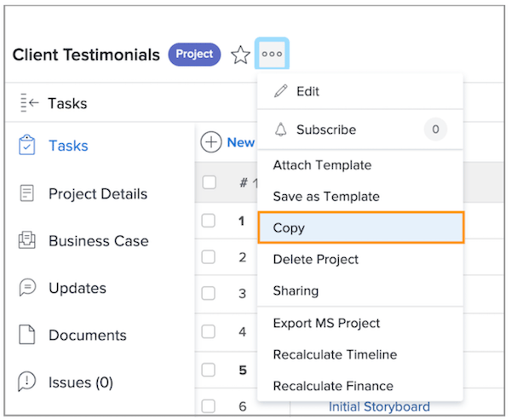
Task: Toggle the select-all header checkbox
Action: 210,182
